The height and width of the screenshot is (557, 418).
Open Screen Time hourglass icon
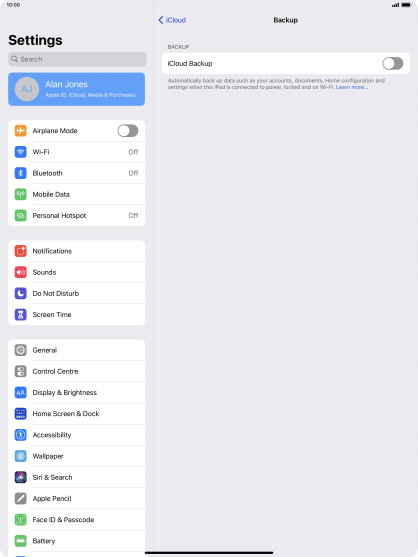point(21,315)
